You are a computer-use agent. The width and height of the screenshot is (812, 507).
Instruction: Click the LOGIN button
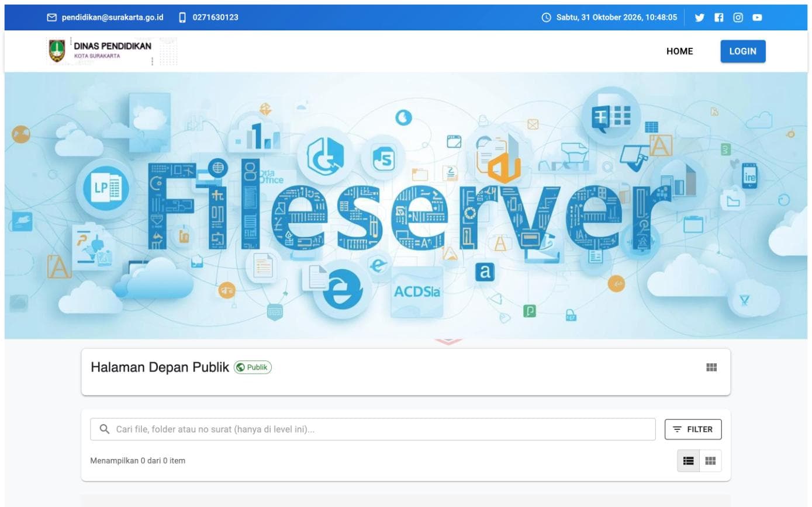point(743,51)
